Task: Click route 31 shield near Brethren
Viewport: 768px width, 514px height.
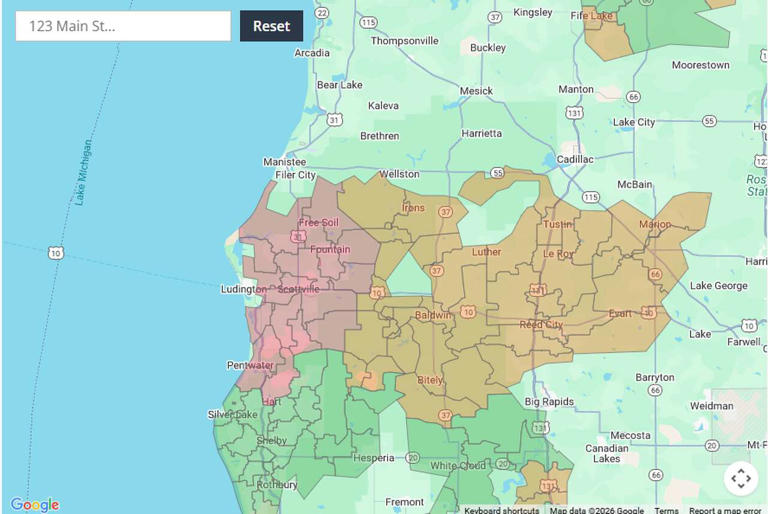Action: point(334,120)
